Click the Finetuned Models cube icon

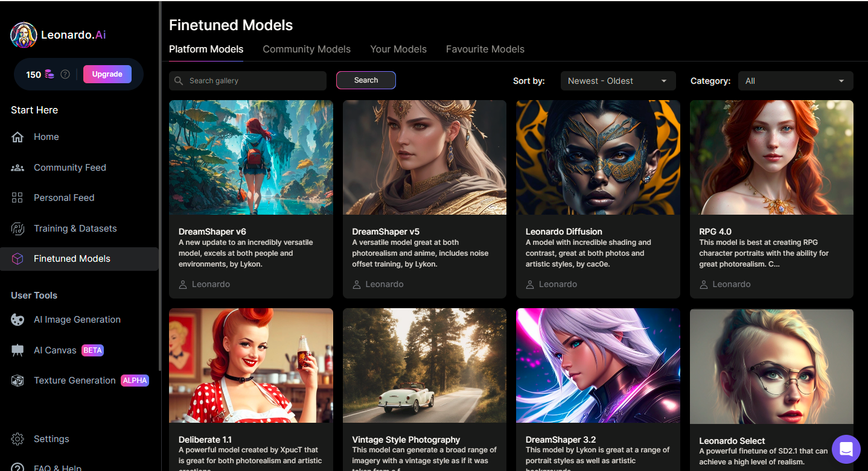18,259
